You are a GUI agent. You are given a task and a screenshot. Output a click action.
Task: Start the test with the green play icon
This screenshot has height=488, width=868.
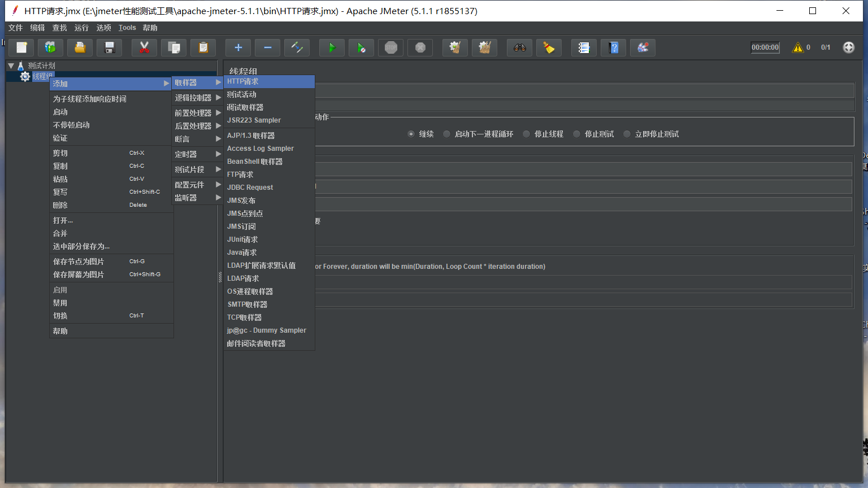pos(332,47)
